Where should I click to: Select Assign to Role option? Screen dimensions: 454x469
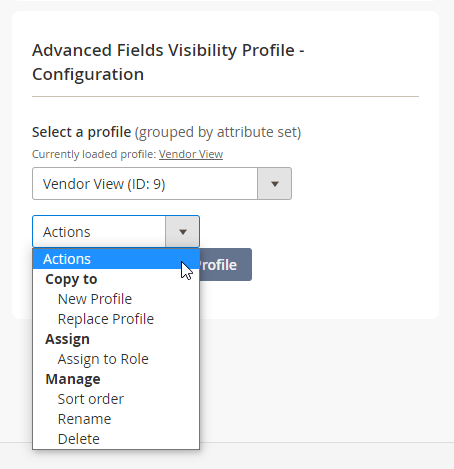click(x=103, y=359)
